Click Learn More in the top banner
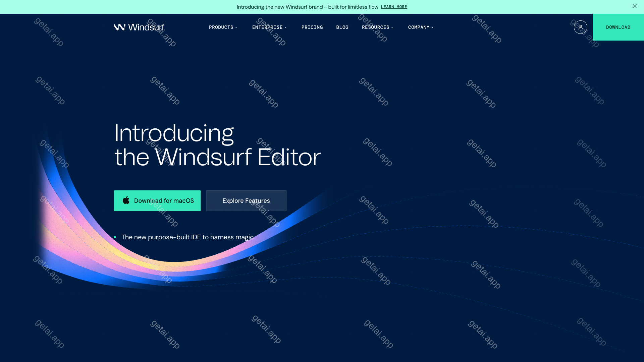644x362 pixels. click(394, 7)
